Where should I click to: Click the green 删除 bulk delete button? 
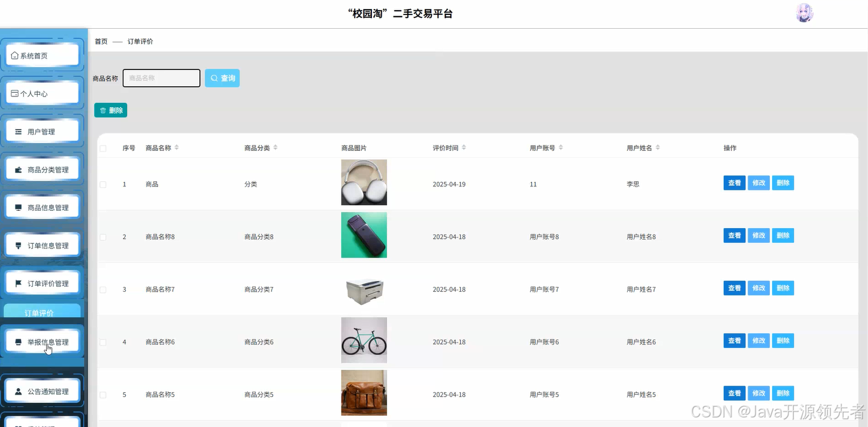pos(110,110)
